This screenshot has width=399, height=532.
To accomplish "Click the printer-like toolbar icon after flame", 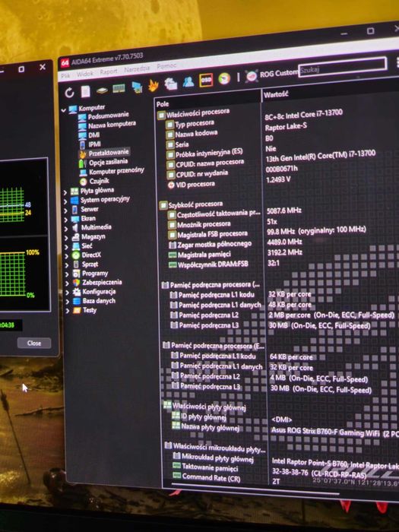I will (171, 84).
